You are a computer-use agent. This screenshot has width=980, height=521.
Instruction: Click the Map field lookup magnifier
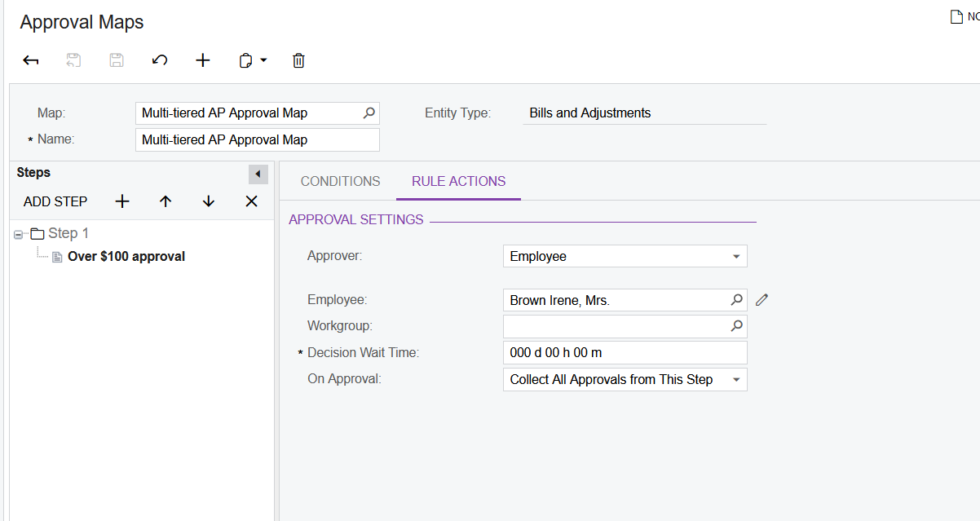pyautogui.click(x=369, y=113)
